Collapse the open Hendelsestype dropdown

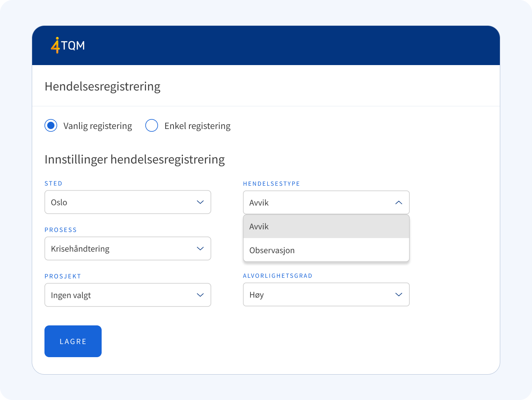click(326, 202)
